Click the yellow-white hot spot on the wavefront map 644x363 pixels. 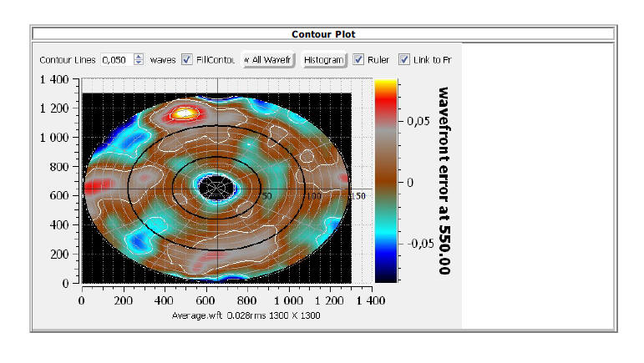point(185,113)
